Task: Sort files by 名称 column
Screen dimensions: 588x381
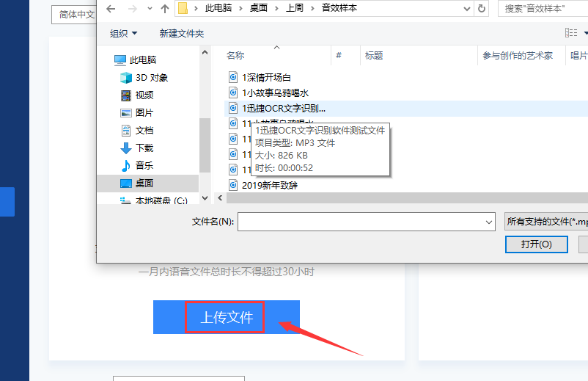Action: [235, 56]
